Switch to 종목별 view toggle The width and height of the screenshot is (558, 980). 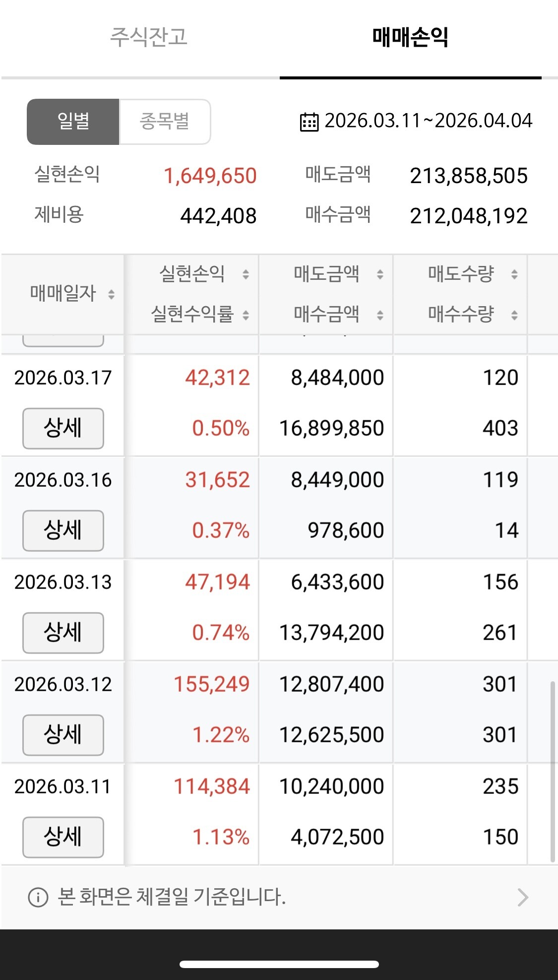pos(165,122)
